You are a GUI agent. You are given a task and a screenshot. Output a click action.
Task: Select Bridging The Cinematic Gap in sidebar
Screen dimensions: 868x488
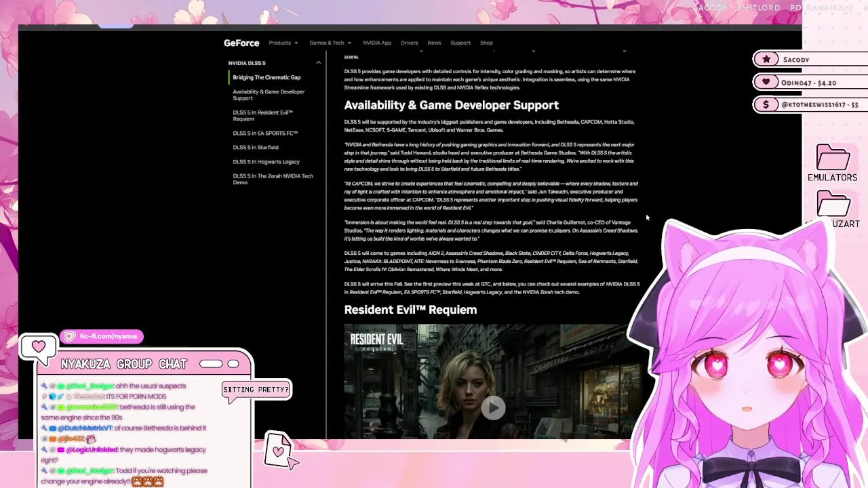click(x=267, y=77)
